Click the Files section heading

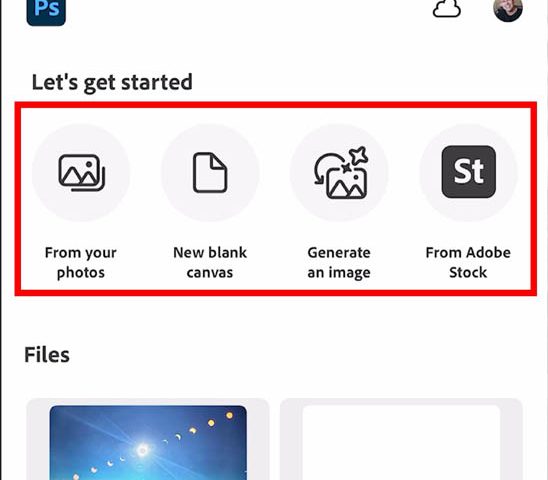pos(47,354)
